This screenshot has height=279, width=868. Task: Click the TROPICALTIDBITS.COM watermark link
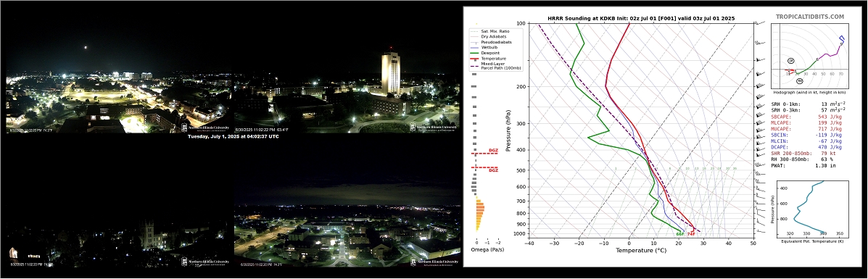809,17
